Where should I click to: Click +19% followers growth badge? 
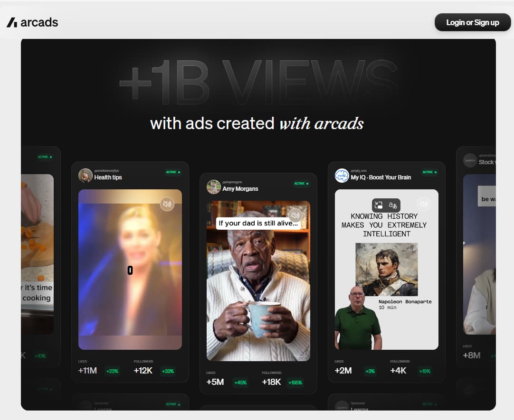[x=425, y=371]
